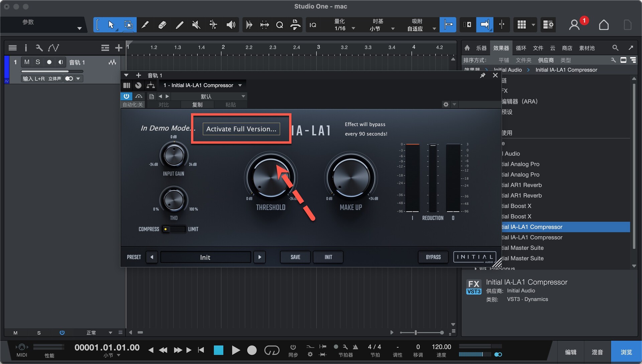Viewport: 642px width, 364px height.
Task: Switch to 效果器 browser tab
Action: pos(501,48)
